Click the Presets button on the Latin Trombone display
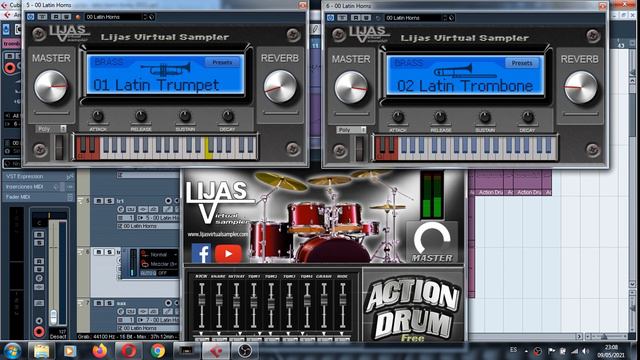 522,63
